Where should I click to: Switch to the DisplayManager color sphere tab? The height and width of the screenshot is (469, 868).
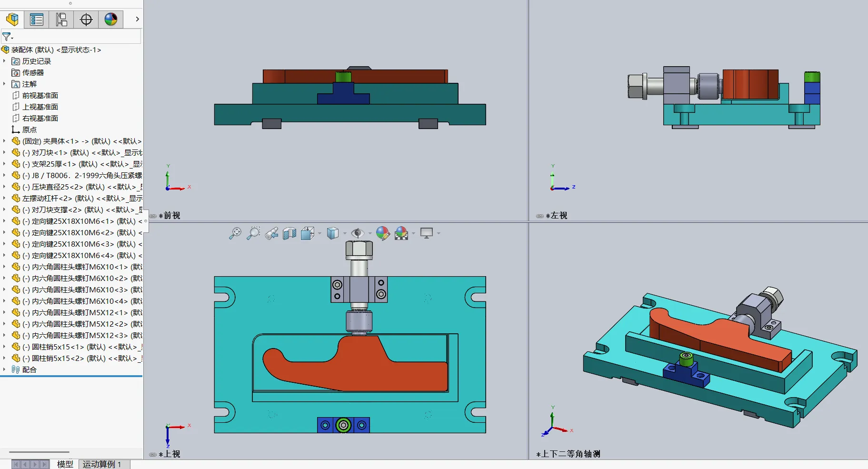point(111,20)
